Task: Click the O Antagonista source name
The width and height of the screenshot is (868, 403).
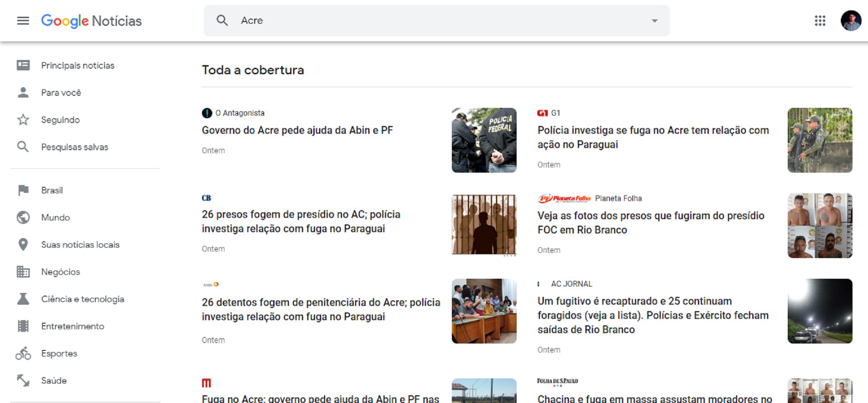Action: tap(240, 113)
